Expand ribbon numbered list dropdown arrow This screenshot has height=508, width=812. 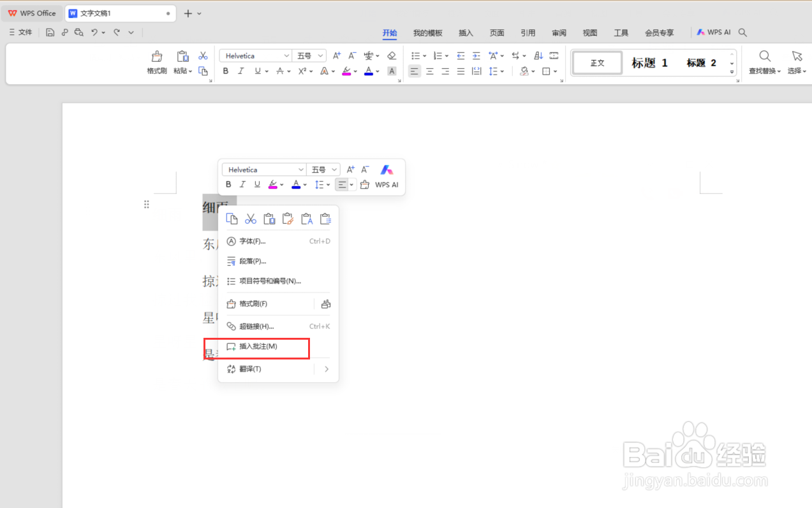[x=447, y=56]
